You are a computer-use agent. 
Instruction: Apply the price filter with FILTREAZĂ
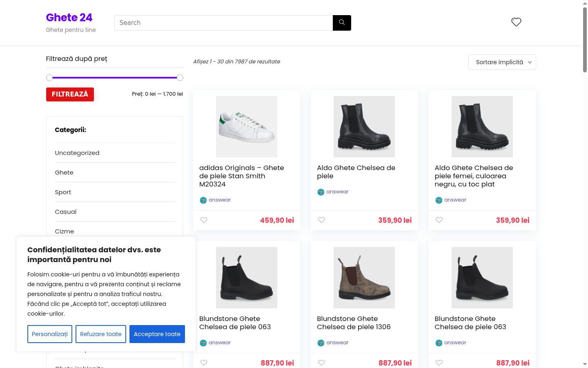(70, 94)
